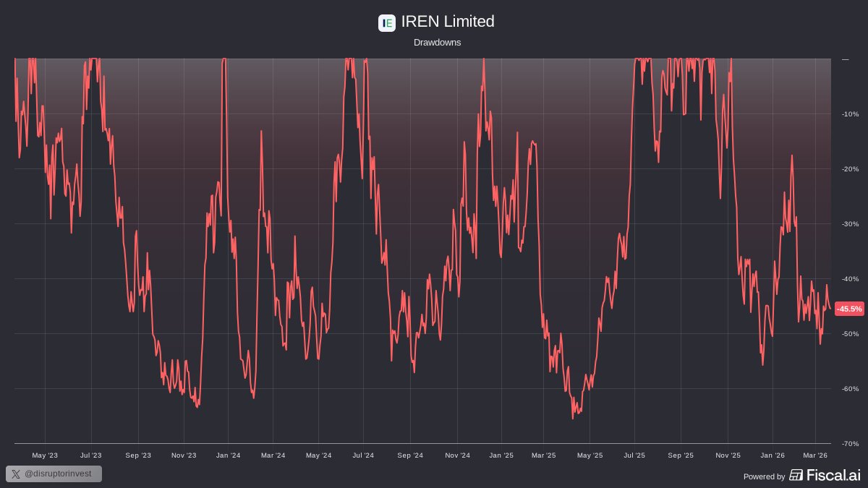
Task: Click the IREN Limited logo icon
Action: pos(387,23)
